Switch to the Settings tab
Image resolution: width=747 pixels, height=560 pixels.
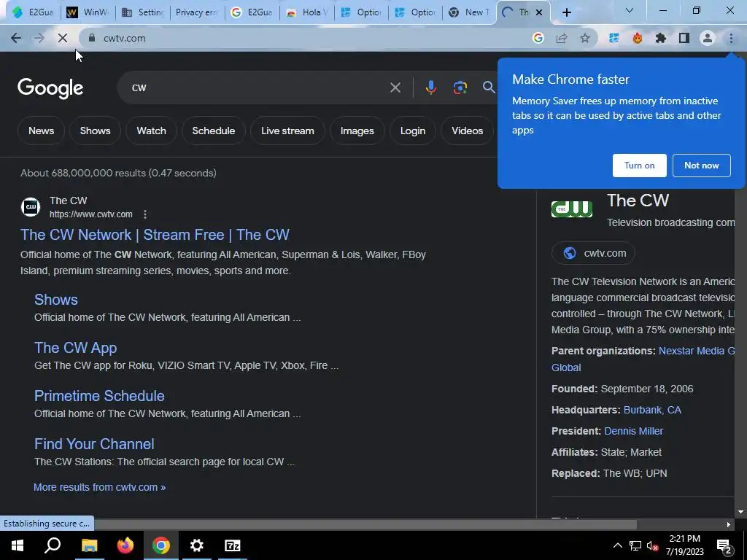coord(143,12)
